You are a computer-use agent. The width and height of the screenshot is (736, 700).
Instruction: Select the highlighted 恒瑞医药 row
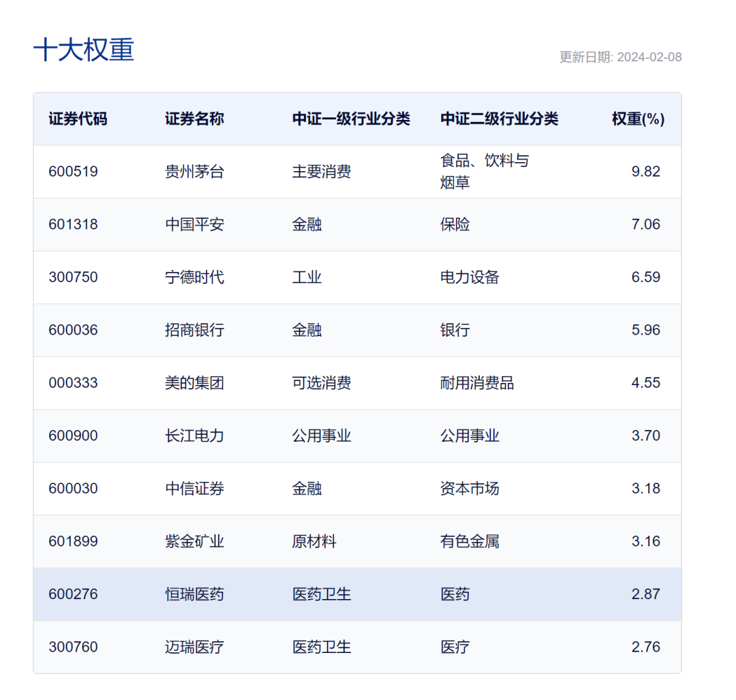[194, 594]
